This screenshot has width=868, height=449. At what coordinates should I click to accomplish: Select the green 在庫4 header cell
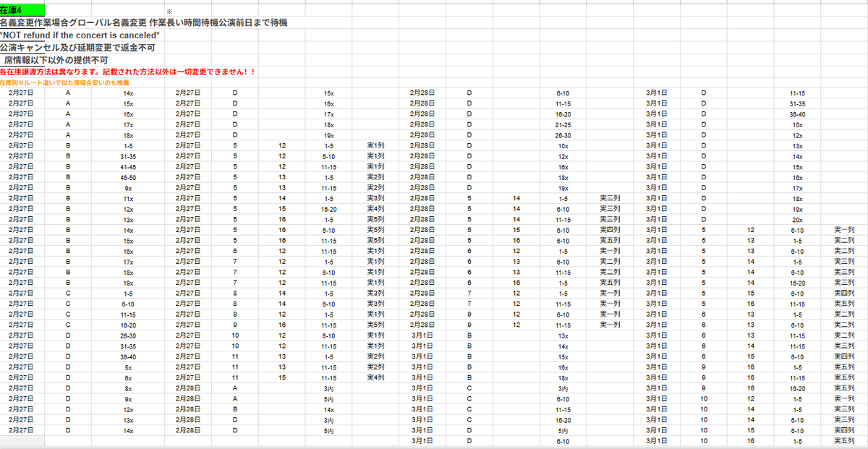coord(22,11)
